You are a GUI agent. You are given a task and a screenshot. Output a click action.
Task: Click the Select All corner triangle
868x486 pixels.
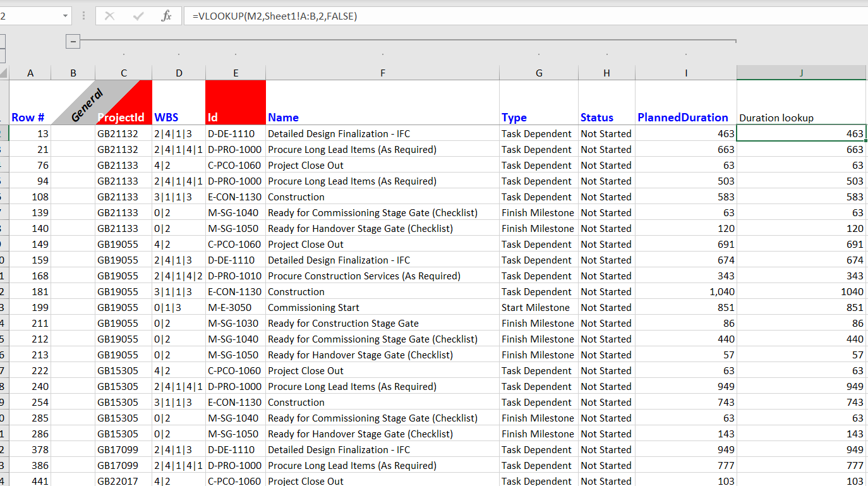[x=4, y=73]
